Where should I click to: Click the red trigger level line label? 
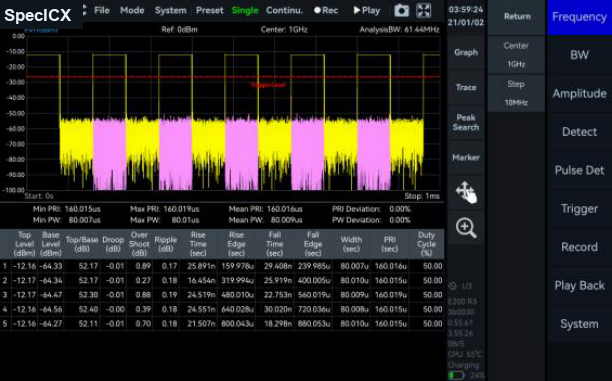tap(268, 85)
